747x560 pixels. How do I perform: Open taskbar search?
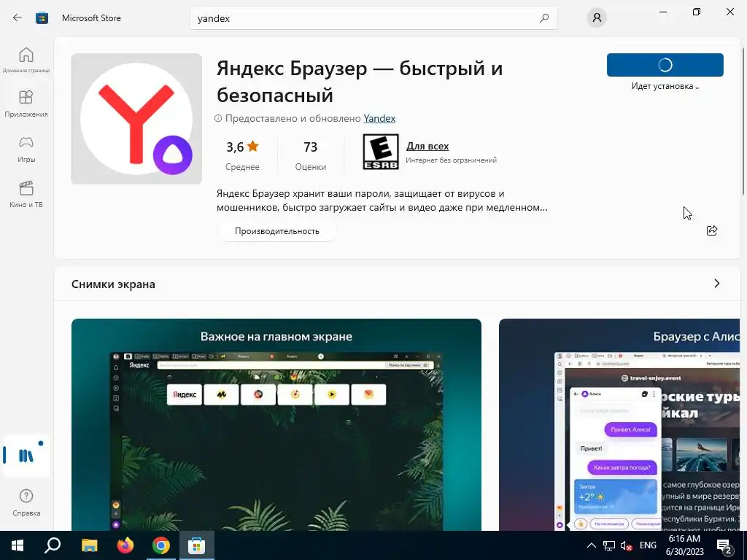pos(53,545)
